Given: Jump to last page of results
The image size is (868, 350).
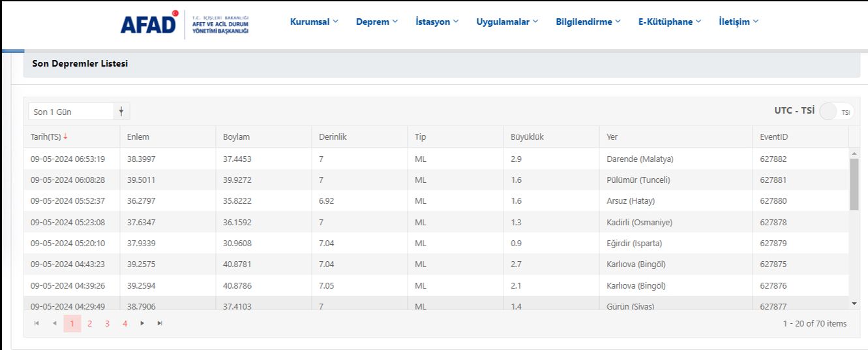Looking at the screenshot, I should coord(160,323).
